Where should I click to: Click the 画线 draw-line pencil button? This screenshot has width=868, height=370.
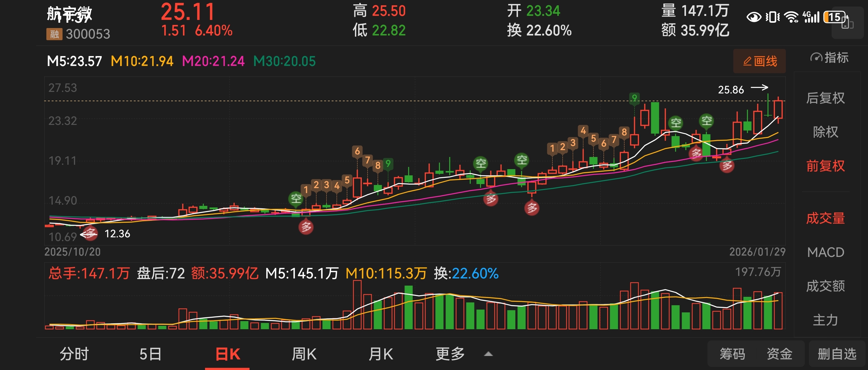click(759, 61)
